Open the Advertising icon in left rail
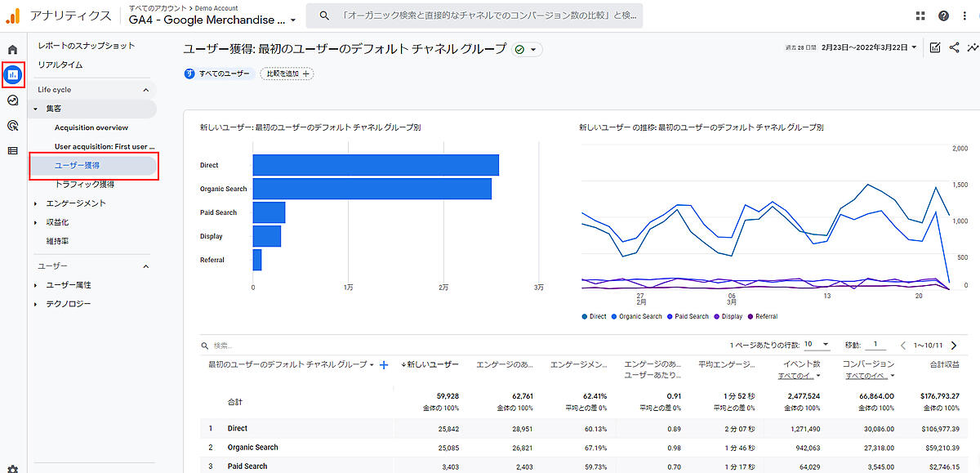This screenshot has height=473, width=980. 12,125
